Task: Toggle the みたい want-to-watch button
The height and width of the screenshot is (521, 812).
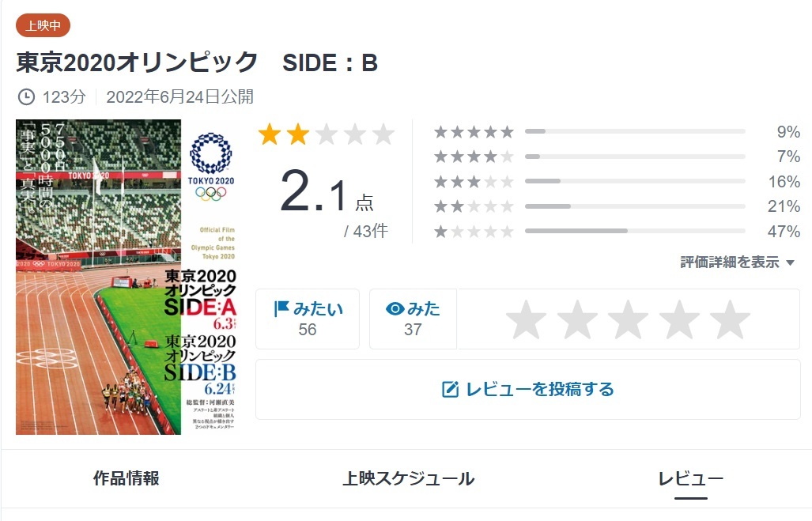Action: coord(308,319)
